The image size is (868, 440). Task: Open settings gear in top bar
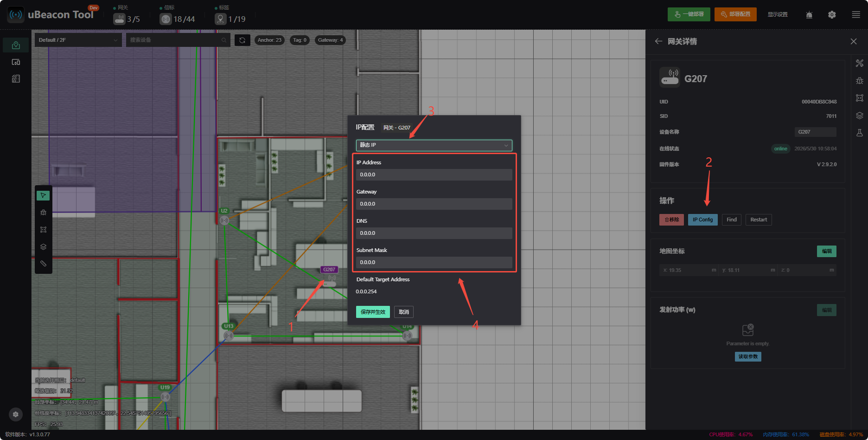click(832, 15)
